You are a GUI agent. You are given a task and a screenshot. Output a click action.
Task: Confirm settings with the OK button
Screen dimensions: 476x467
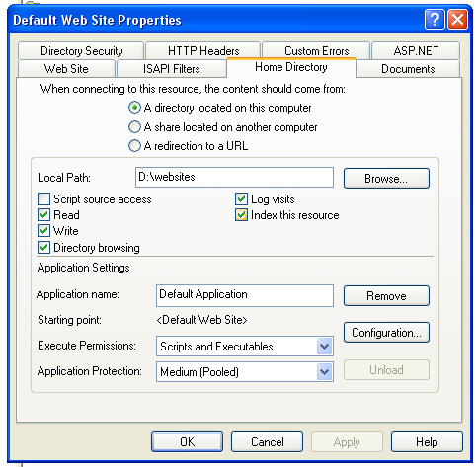pyautogui.click(x=187, y=442)
